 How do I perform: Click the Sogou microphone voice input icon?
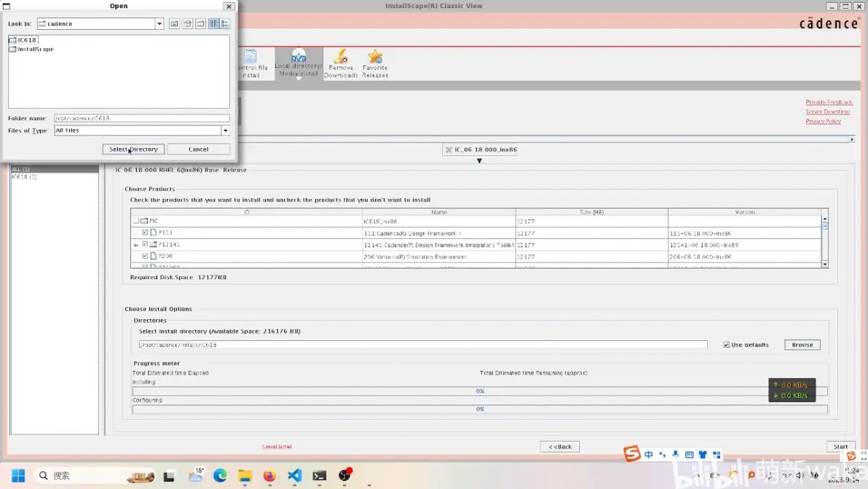point(675,455)
